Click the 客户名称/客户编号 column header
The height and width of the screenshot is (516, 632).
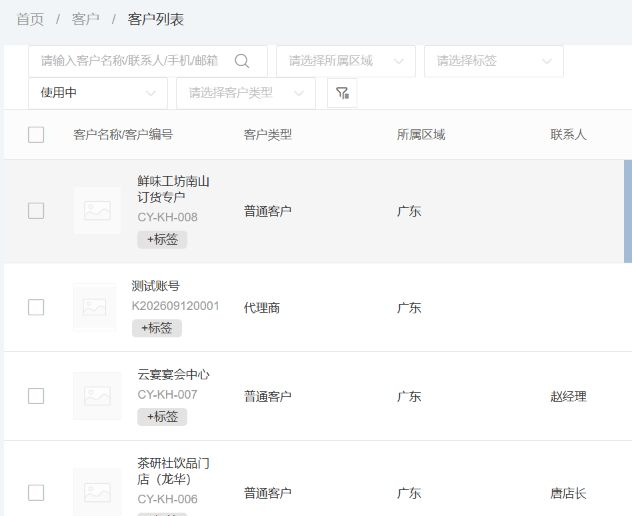(x=123, y=135)
